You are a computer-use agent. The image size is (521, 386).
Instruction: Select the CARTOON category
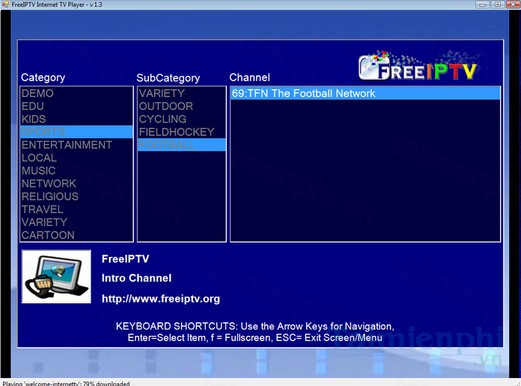(x=76, y=235)
